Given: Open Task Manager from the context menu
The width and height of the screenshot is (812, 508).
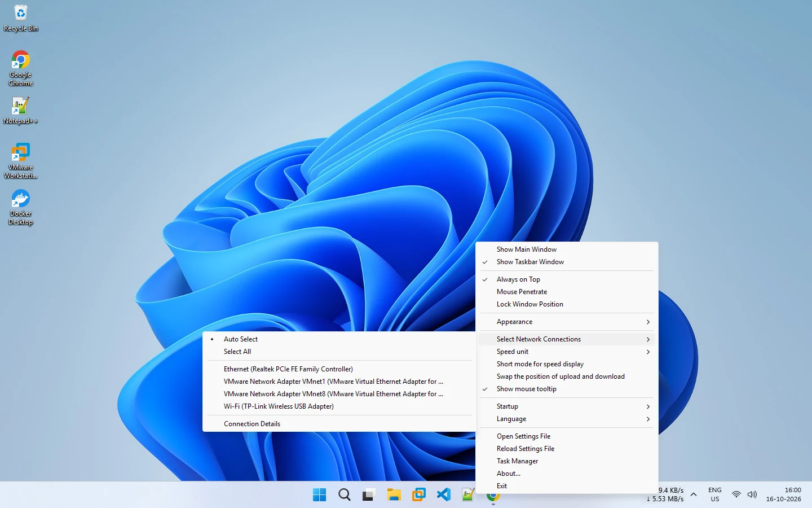Looking at the screenshot, I should (567, 461).
